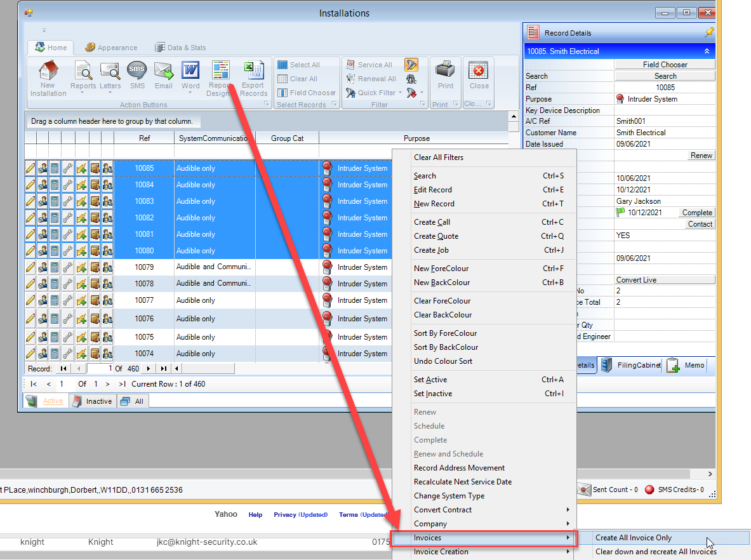Open the Yahoo Help link
751x560 pixels.
point(255,514)
